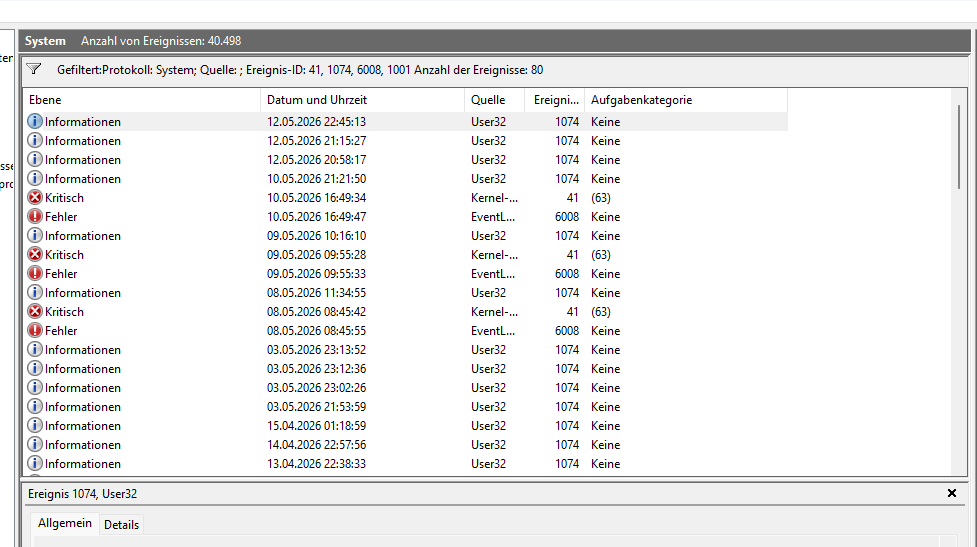
Task: Click info icon of 14.04.2026 22:57:56 event
Action: coord(35,445)
